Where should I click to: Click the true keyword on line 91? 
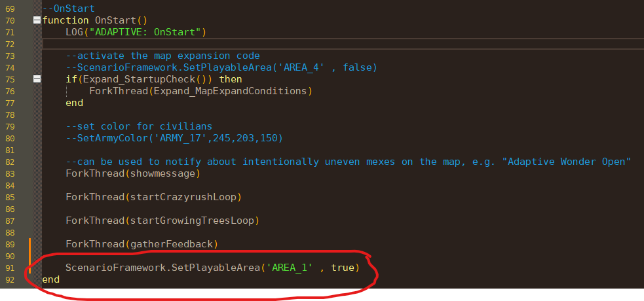point(343,268)
